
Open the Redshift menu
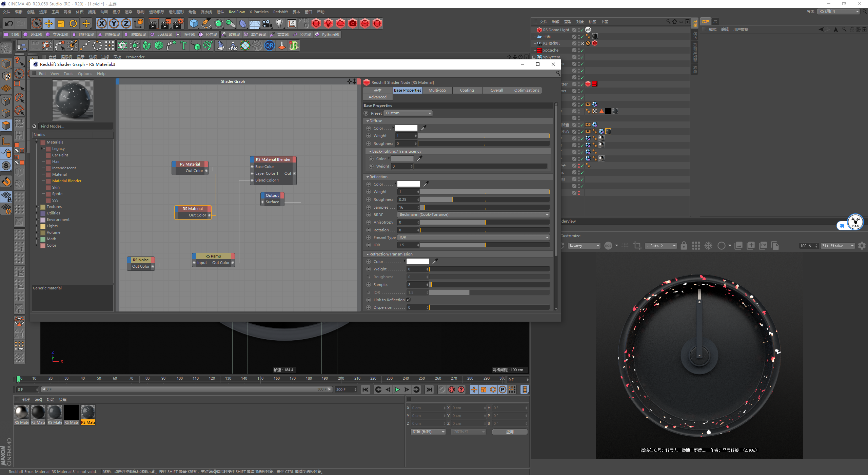(280, 12)
